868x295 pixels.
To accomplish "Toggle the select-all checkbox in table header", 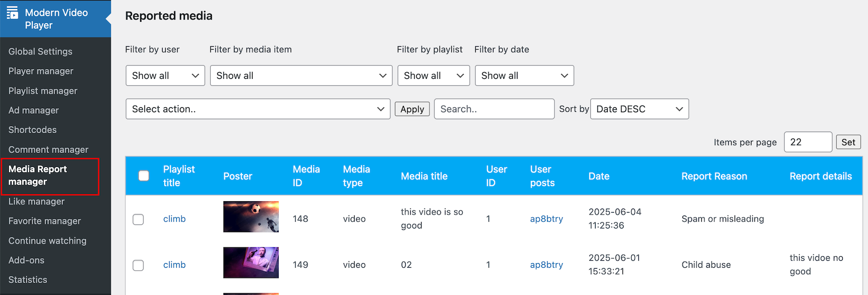I will click(144, 176).
